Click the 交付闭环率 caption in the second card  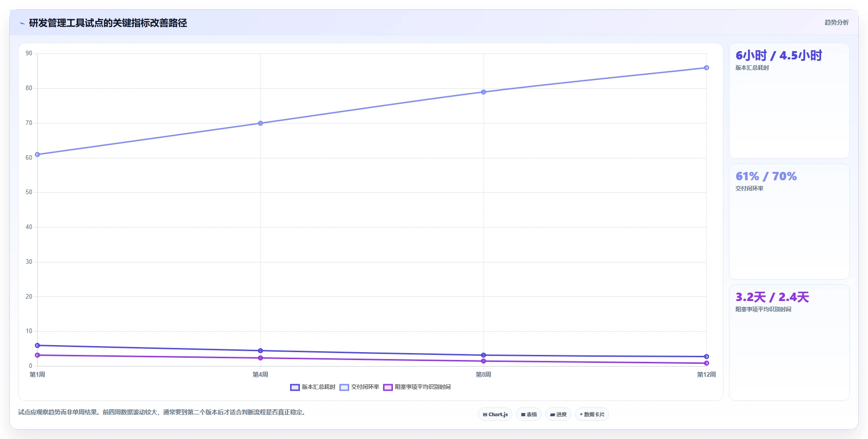pyautogui.click(x=749, y=189)
